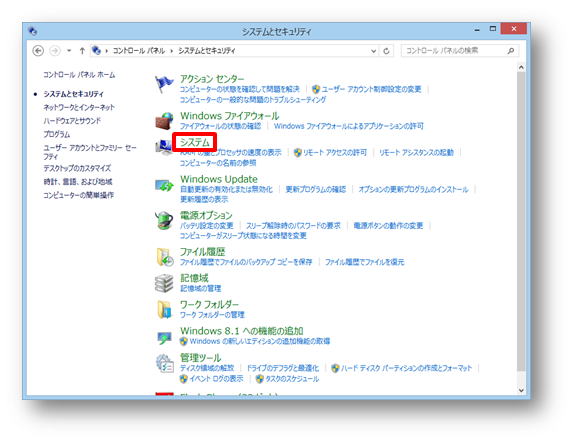Open ファイル履歴 heading
The image size is (573, 442).
click(x=202, y=252)
